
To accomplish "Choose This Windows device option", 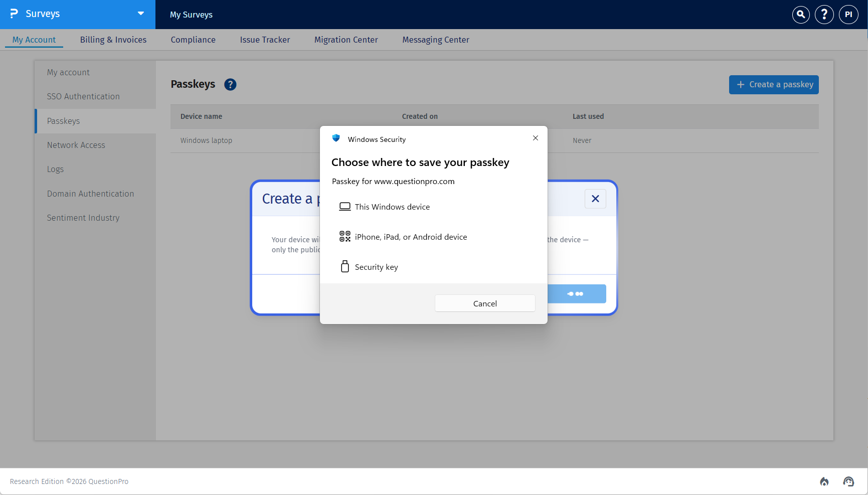I will click(434, 207).
